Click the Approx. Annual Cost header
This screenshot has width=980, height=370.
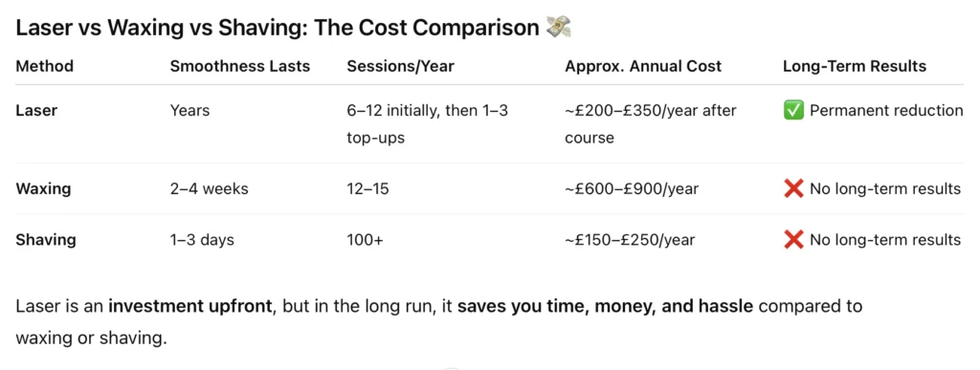tap(643, 66)
